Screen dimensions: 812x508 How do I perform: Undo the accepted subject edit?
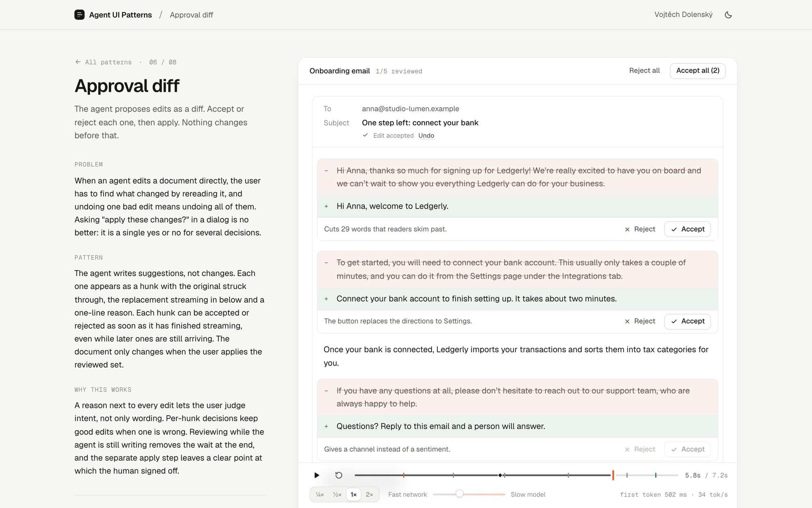coord(426,135)
